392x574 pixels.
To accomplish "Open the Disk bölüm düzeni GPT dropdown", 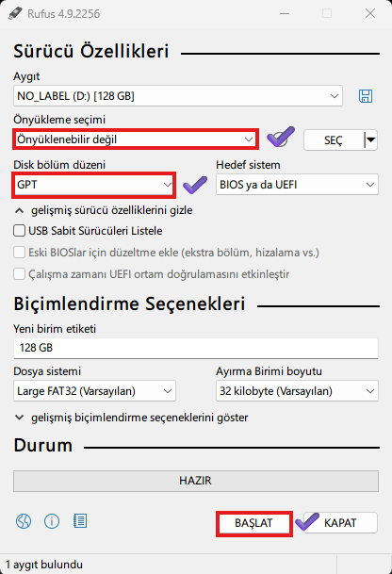I will point(93,185).
